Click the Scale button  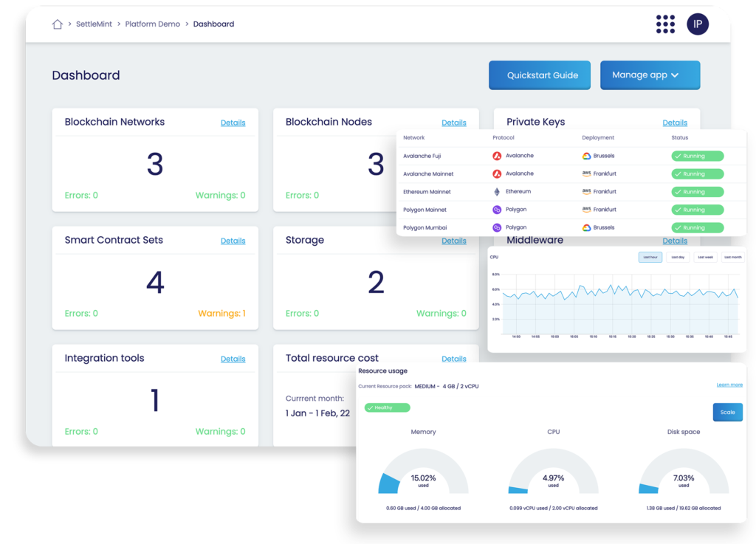pyautogui.click(x=727, y=412)
